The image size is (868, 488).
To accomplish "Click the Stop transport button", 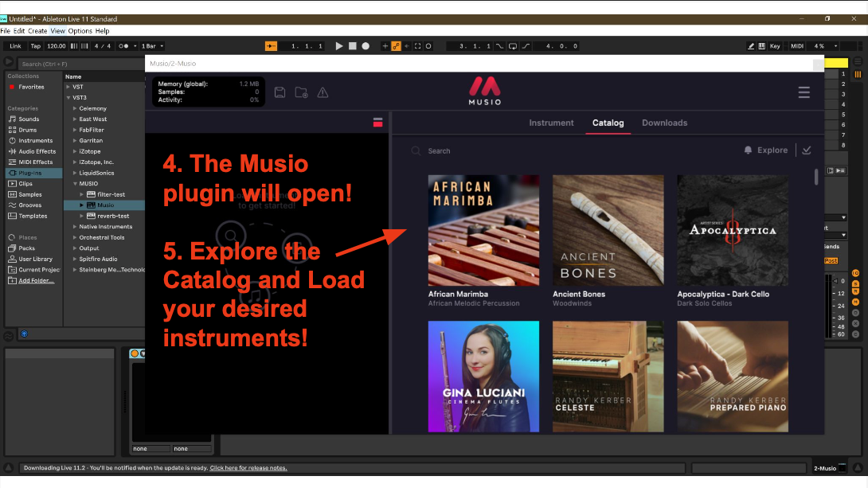I will (x=352, y=46).
